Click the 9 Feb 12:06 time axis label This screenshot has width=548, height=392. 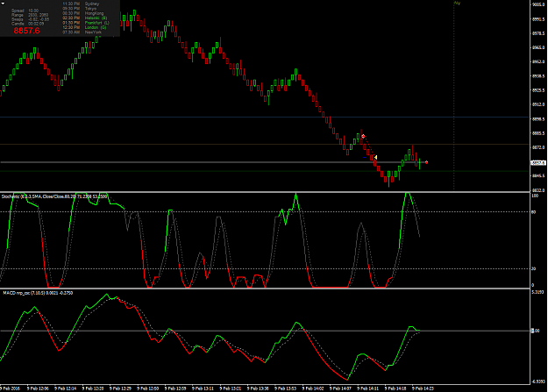(x=38, y=388)
